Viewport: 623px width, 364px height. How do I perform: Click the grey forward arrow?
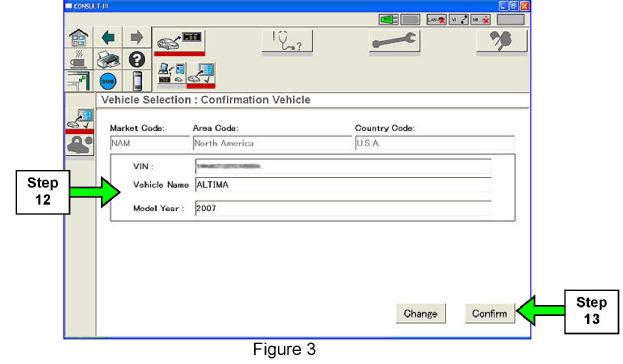(137, 38)
